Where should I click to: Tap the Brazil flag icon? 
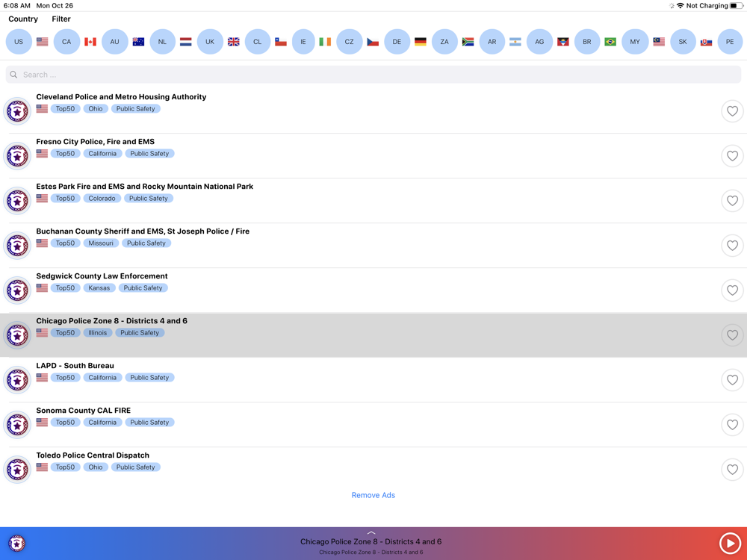(x=610, y=42)
